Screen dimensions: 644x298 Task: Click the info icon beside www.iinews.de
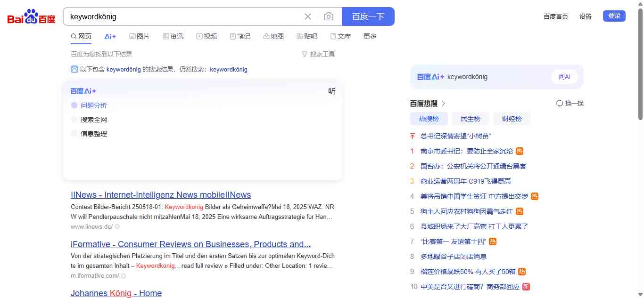click(x=117, y=227)
